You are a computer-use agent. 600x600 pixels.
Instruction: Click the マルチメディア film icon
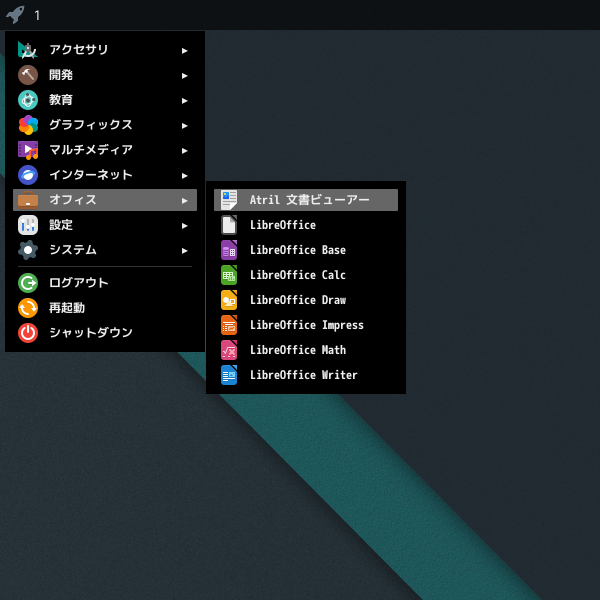click(x=28, y=150)
